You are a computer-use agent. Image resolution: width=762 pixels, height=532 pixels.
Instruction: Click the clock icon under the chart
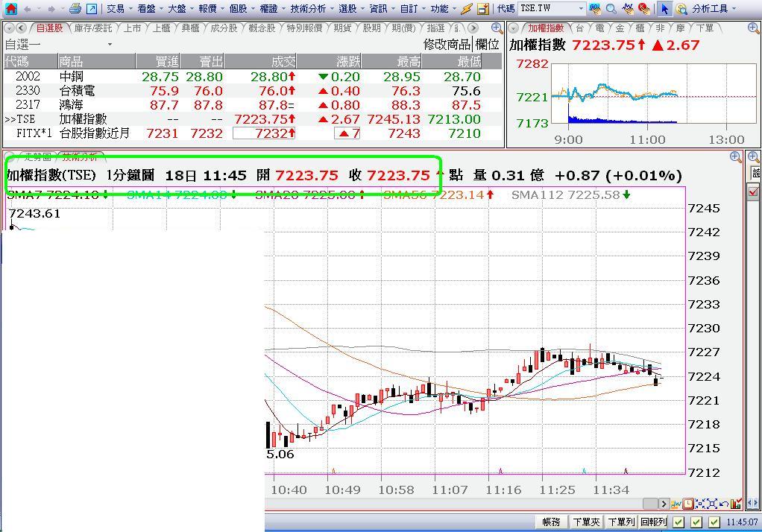tap(687, 504)
